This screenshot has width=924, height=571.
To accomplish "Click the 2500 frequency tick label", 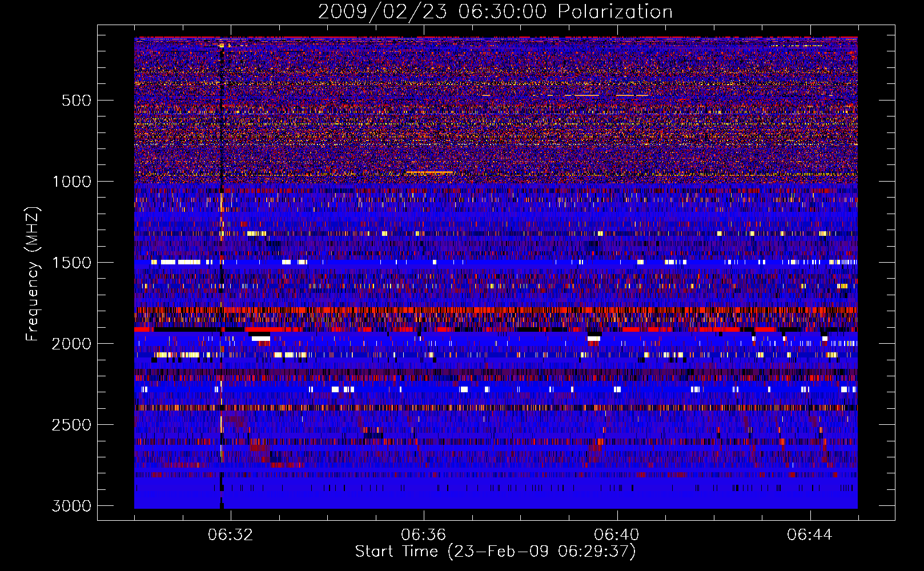I will coord(72,425).
